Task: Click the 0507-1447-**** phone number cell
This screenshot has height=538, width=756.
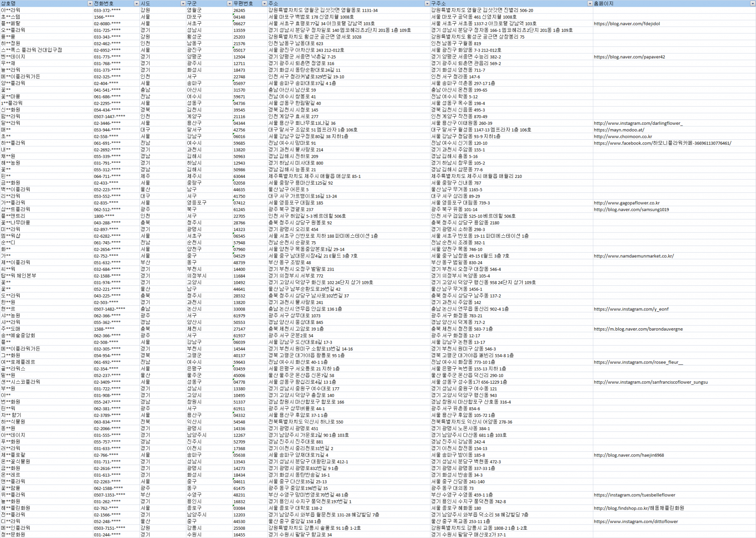Action: tap(109, 116)
